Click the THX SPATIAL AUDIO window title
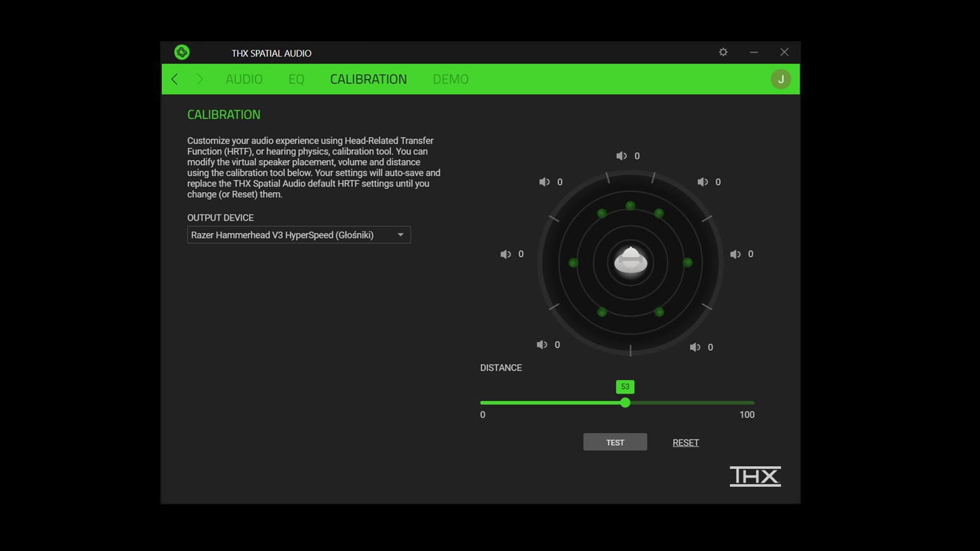 (x=271, y=53)
